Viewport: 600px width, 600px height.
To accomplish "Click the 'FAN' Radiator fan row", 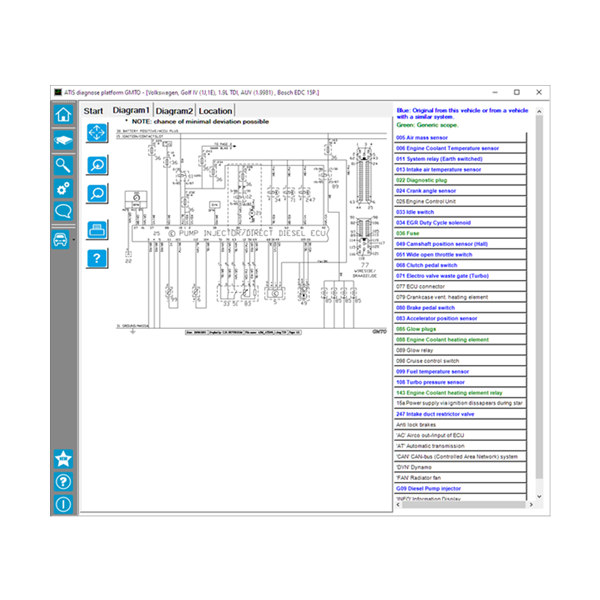I will pyautogui.click(x=460, y=478).
